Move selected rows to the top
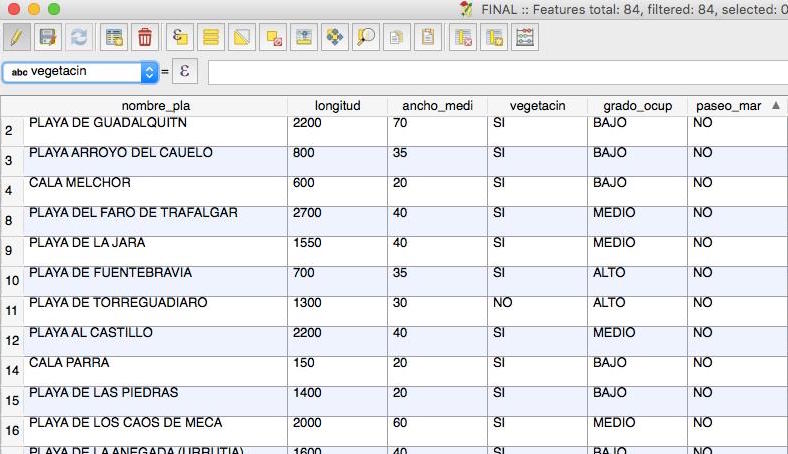 tap(304, 38)
